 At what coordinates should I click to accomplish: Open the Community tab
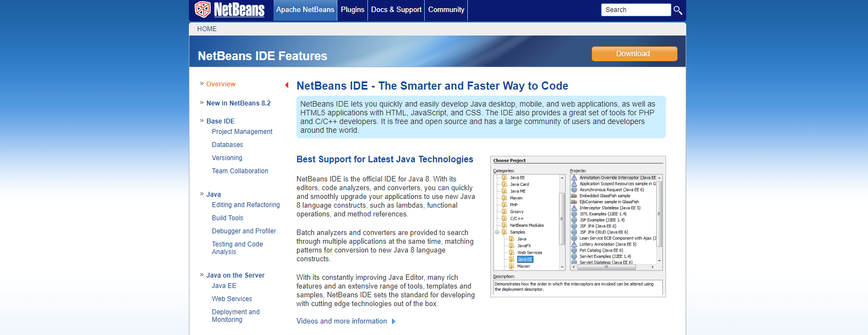click(x=446, y=10)
